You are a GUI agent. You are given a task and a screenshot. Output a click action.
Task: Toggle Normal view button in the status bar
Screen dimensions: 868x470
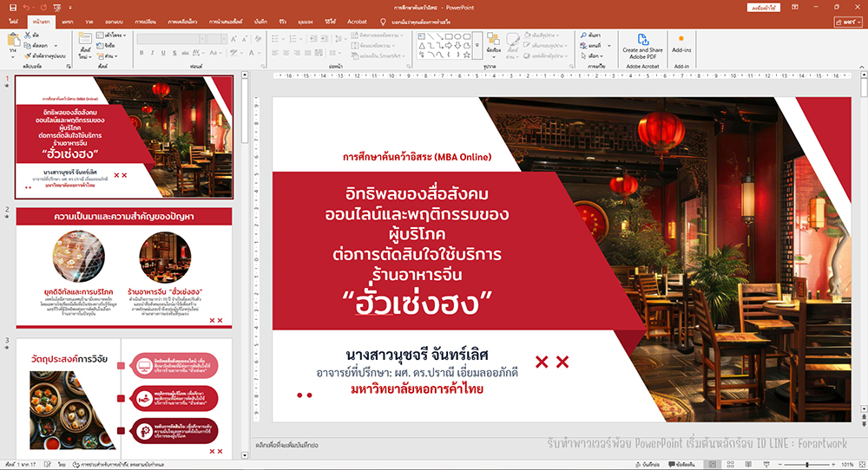[x=713, y=465]
